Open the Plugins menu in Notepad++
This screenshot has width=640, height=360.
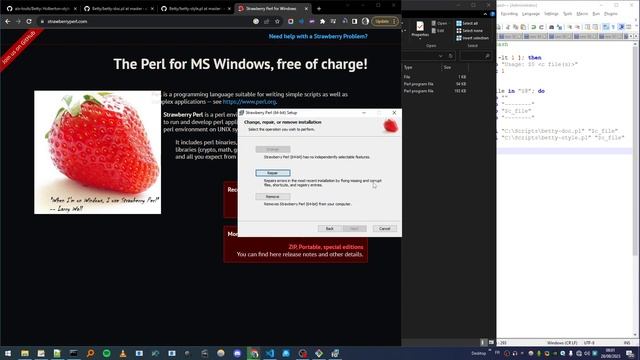611,14
